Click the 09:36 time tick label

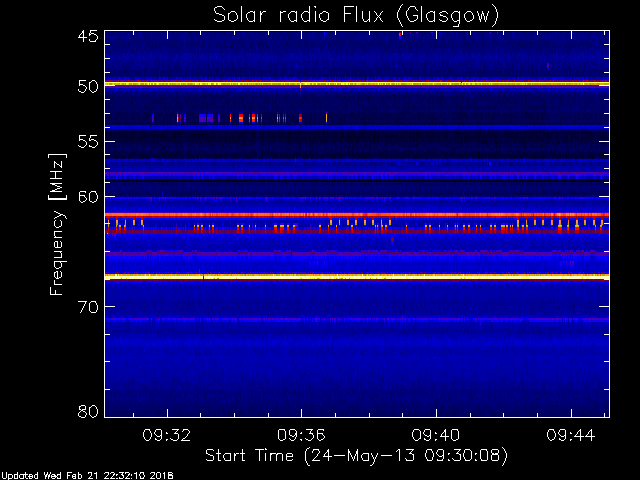[301, 435]
